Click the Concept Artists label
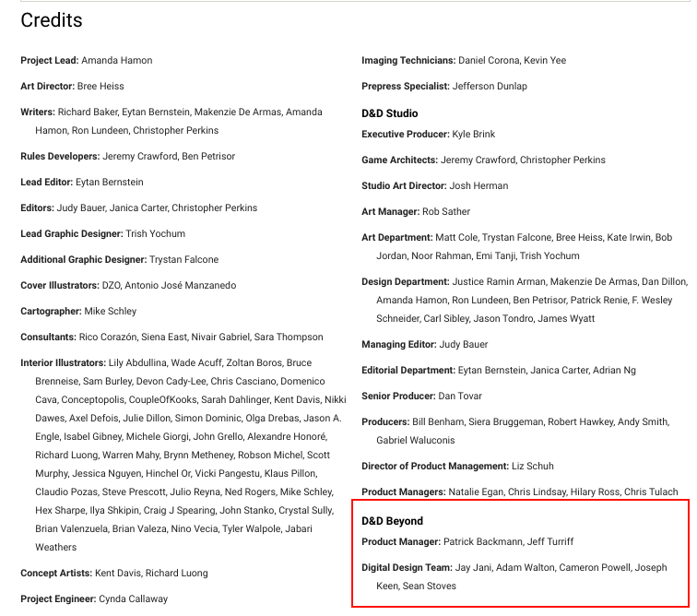697x616 pixels. coord(56,573)
